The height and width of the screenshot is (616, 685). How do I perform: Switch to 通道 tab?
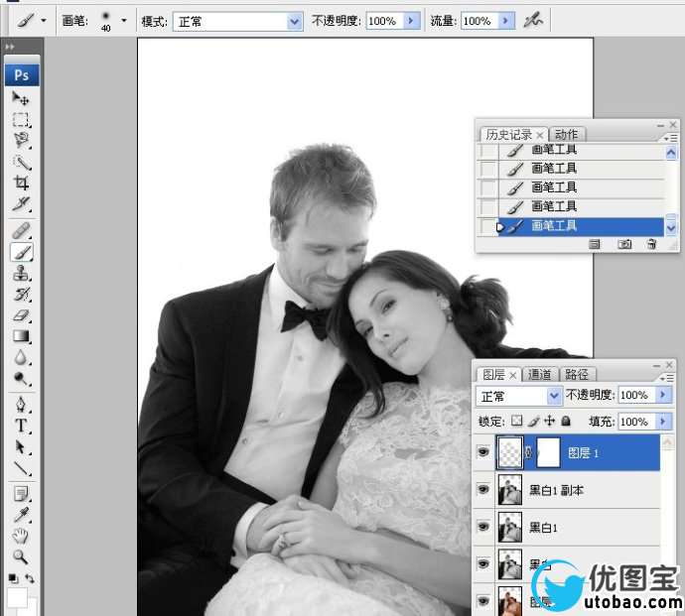point(539,374)
